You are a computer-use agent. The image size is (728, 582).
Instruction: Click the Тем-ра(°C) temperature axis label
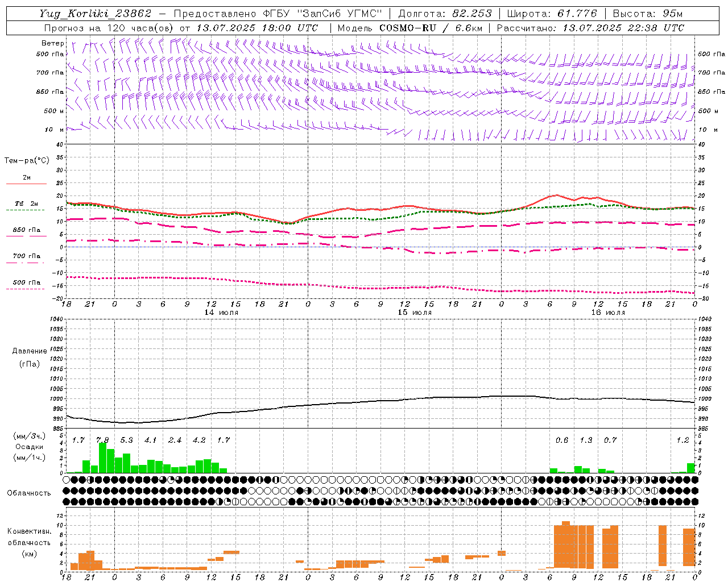point(27,161)
